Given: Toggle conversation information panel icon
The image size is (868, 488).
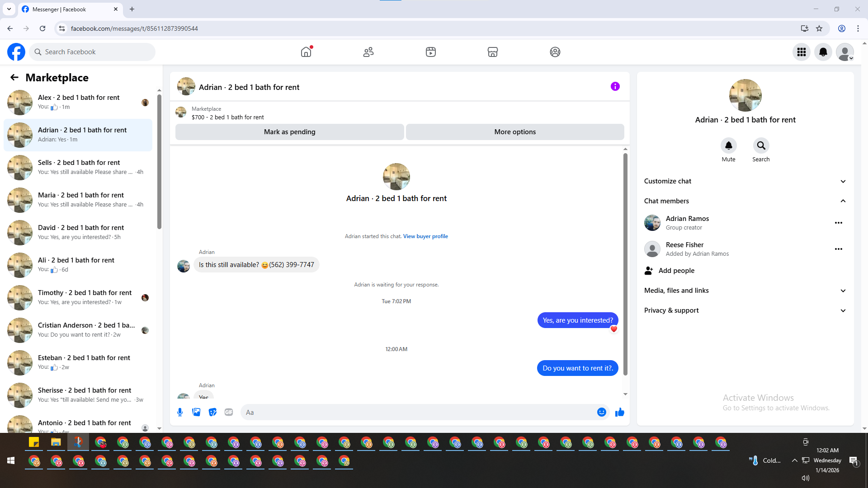Looking at the screenshot, I should 615,86.
